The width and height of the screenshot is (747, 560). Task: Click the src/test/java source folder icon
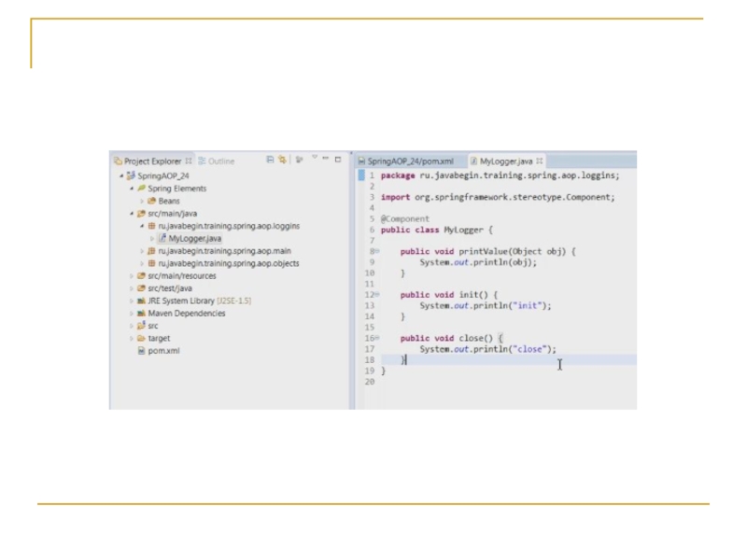tap(141, 288)
